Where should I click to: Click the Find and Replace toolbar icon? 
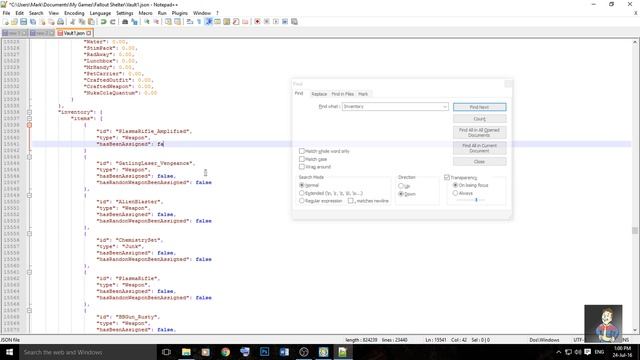(134, 22)
